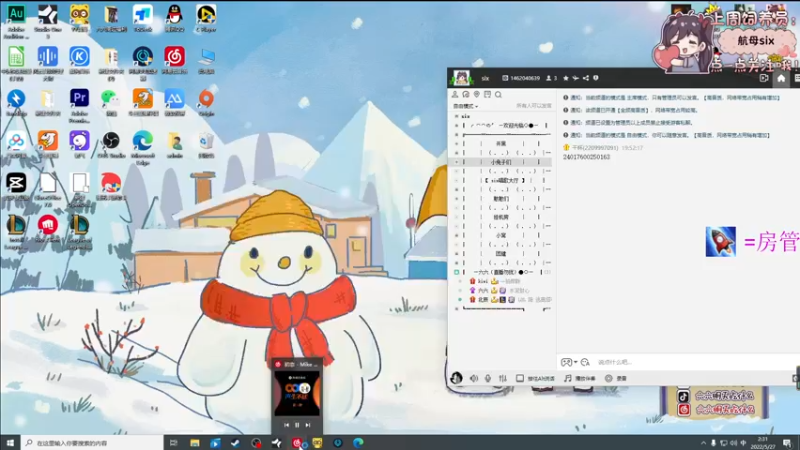Click video record icon in channel header
Screen dimensions: 800x450
[764, 78]
